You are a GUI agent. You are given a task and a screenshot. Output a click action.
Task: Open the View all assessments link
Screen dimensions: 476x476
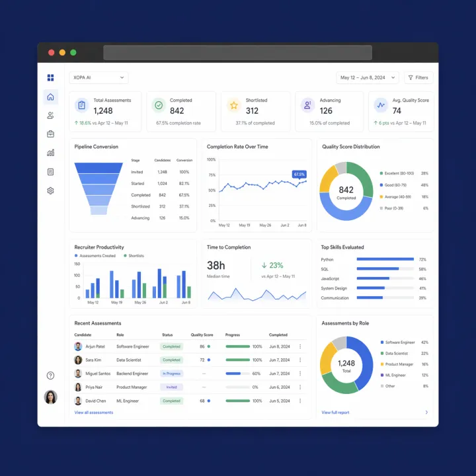click(93, 413)
